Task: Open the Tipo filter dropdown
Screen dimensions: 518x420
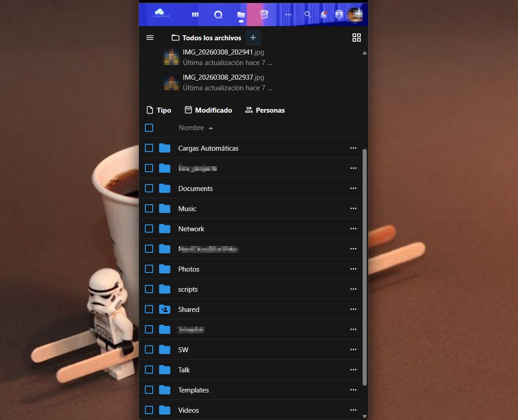Action: (159, 110)
